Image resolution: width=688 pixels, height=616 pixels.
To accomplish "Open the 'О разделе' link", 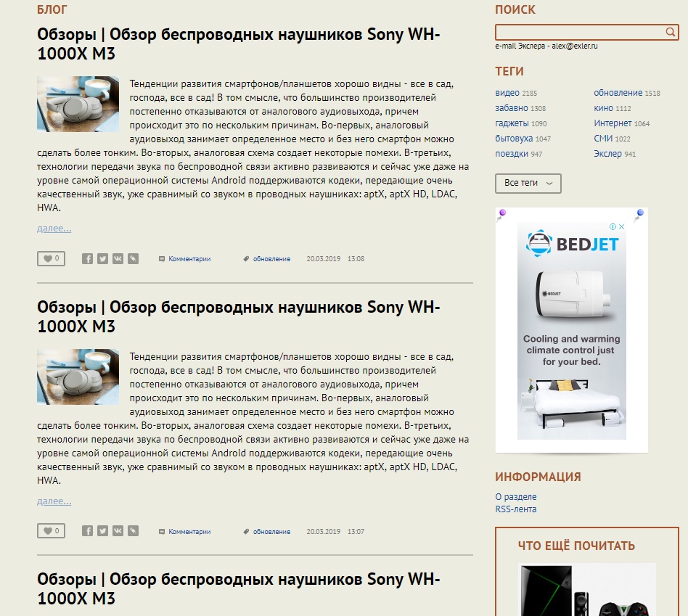I will tap(516, 497).
